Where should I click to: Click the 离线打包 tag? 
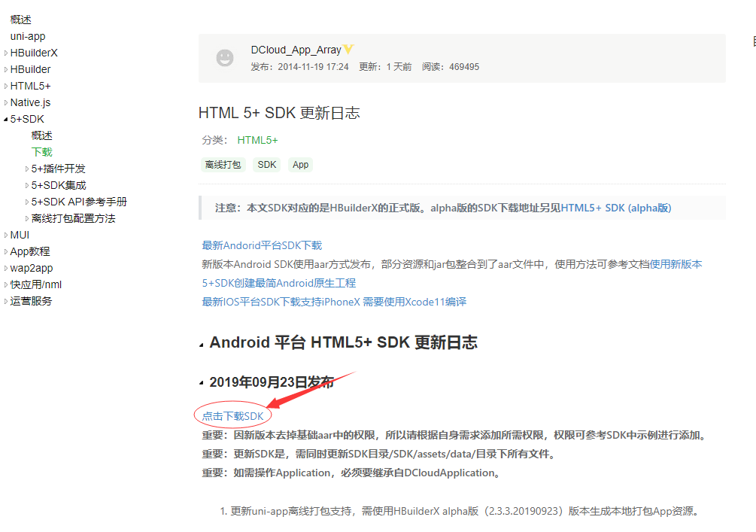click(223, 165)
